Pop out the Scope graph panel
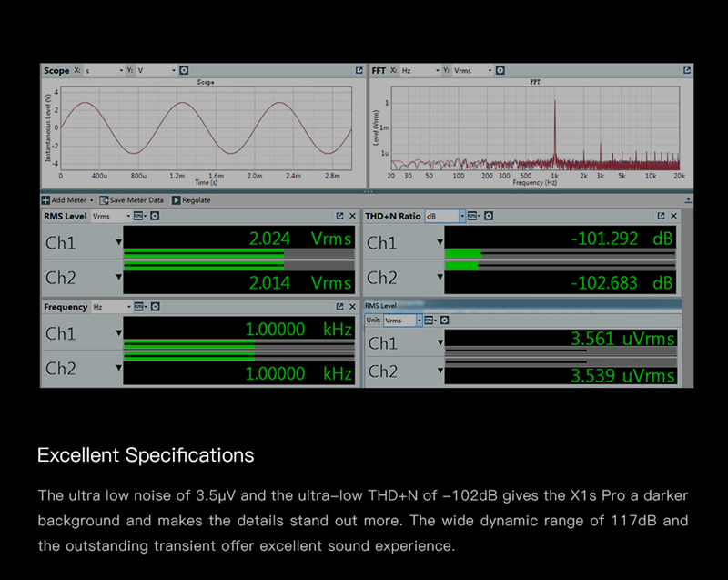The height and width of the screenshot is (580, 728). point(359,70)
